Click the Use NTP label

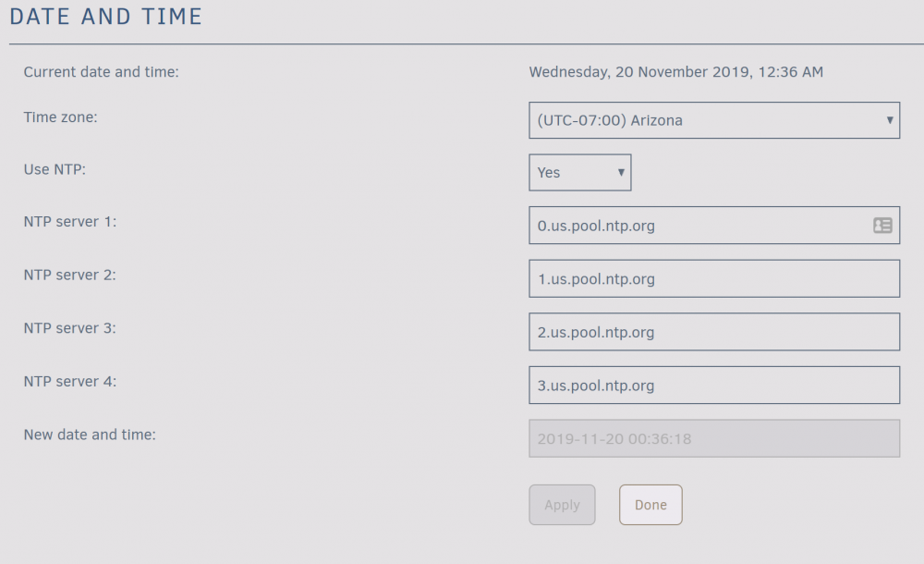tap(55, 169)
